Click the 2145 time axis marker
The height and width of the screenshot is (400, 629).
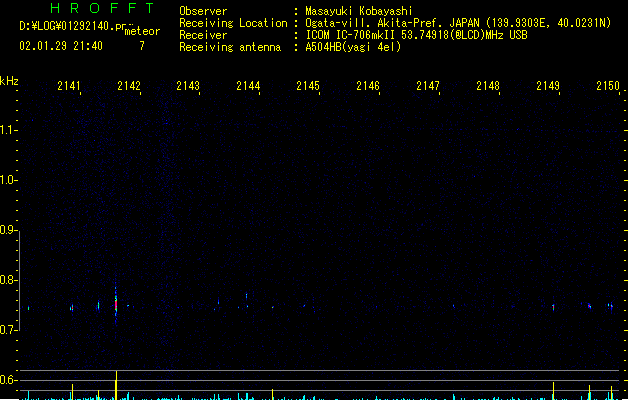coord(308,86)
